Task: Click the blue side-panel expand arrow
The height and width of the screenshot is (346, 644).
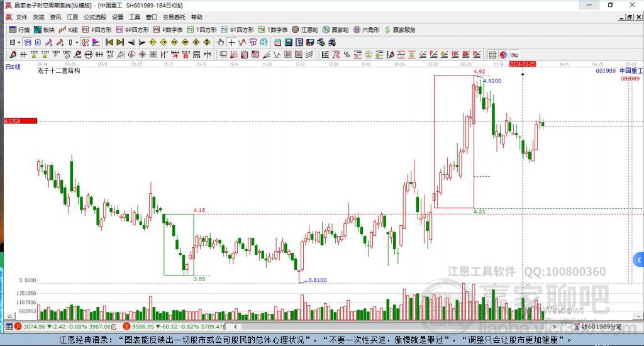Action: click(x=639, y=260)
